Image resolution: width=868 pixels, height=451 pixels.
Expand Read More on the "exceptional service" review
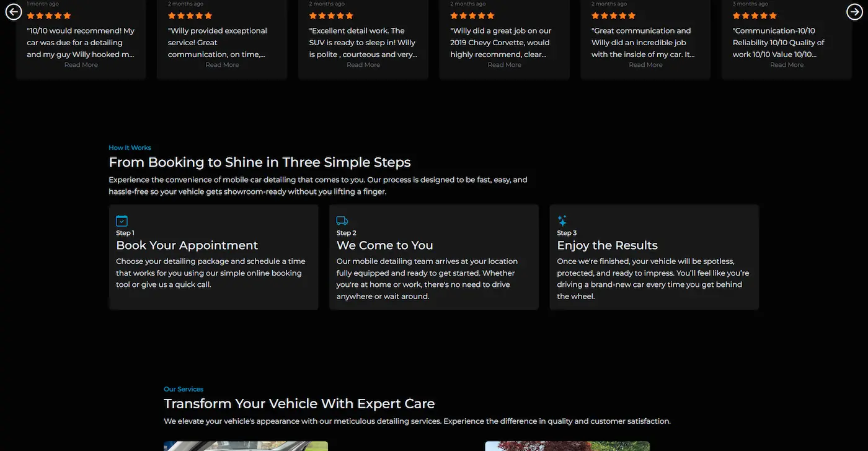click(x=222, y=65)
